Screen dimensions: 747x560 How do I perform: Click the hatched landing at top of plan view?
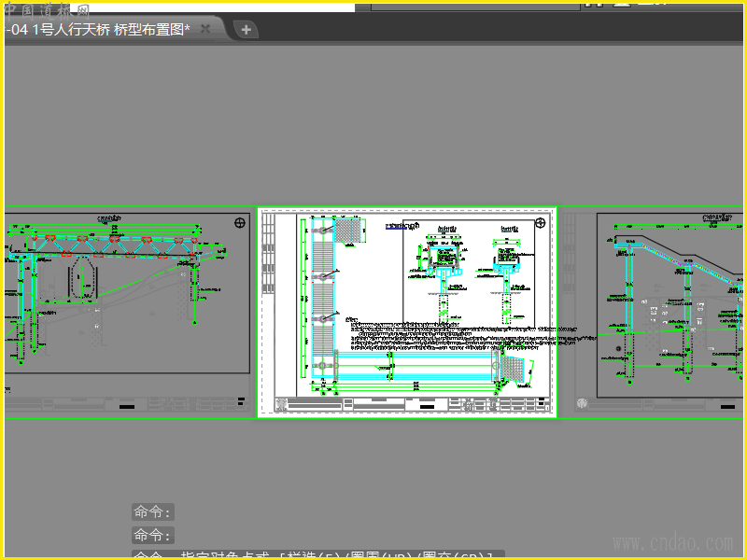tap(346, 231)
